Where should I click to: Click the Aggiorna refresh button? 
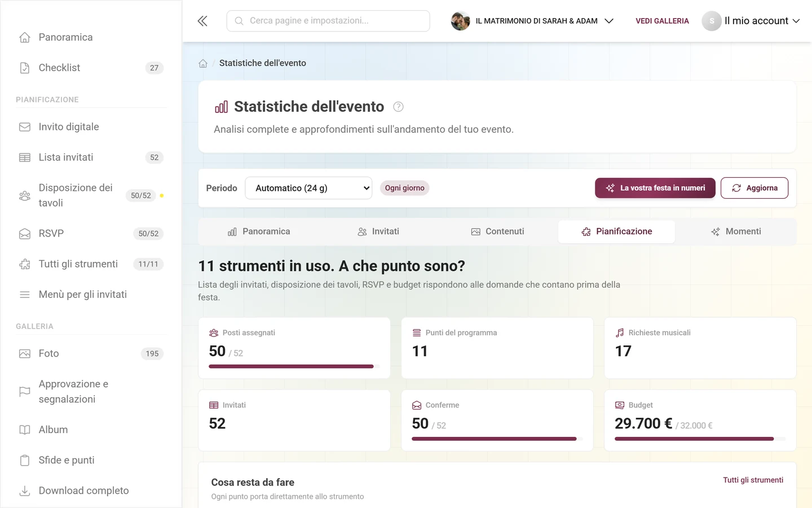pos(754,188)
